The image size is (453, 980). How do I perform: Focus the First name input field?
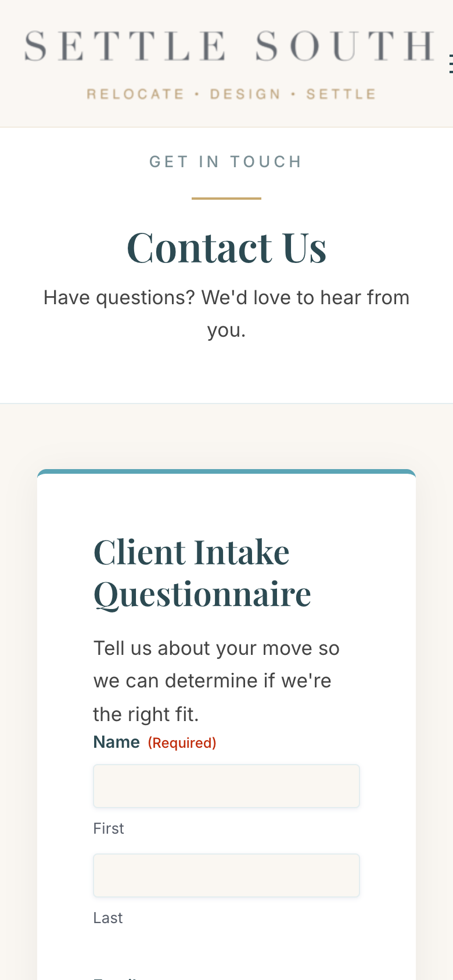click(x=227, y=786)
